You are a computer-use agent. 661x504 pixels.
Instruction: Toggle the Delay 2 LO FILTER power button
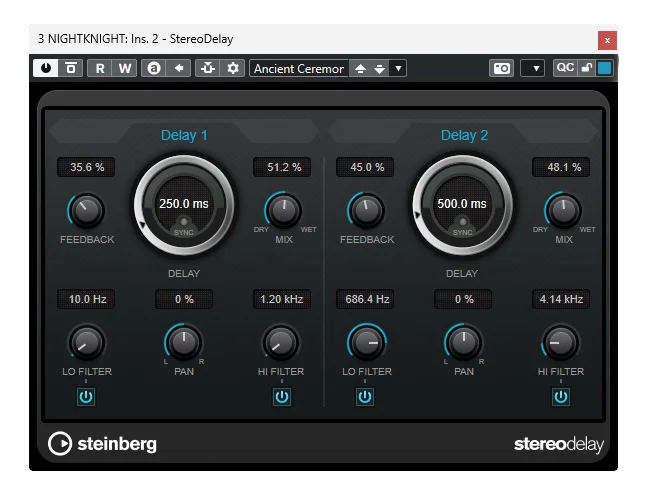tap(365, 397)
